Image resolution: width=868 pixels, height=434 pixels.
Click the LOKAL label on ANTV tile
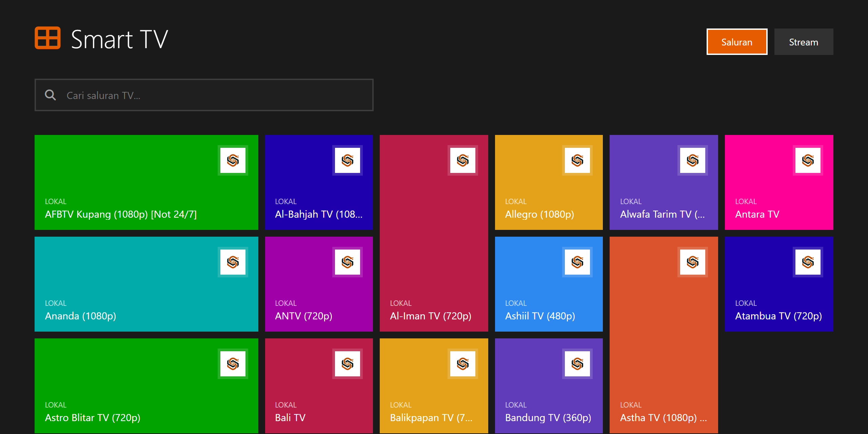(x=285, y=303)
